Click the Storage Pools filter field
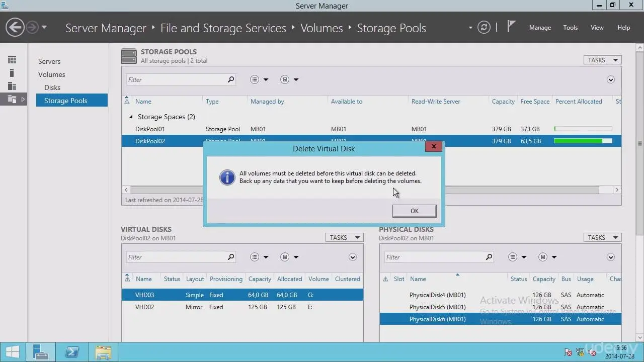Screen dimensions: 644x362 [176, 79]
